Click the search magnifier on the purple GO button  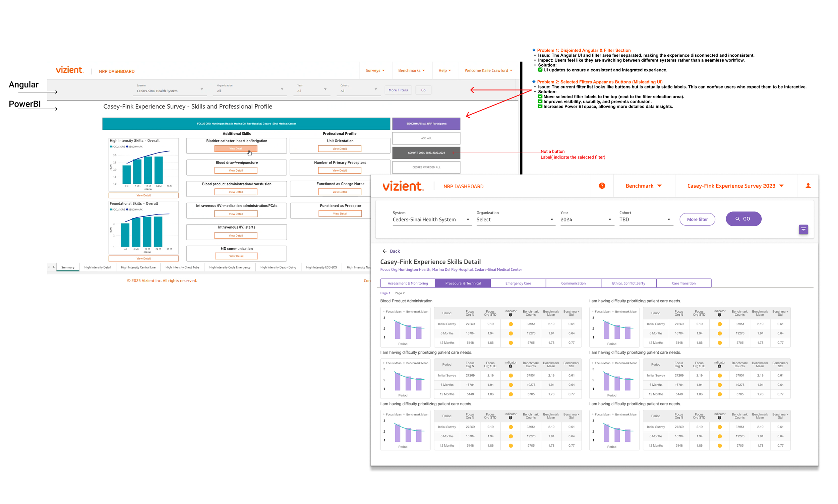(737, 219)
